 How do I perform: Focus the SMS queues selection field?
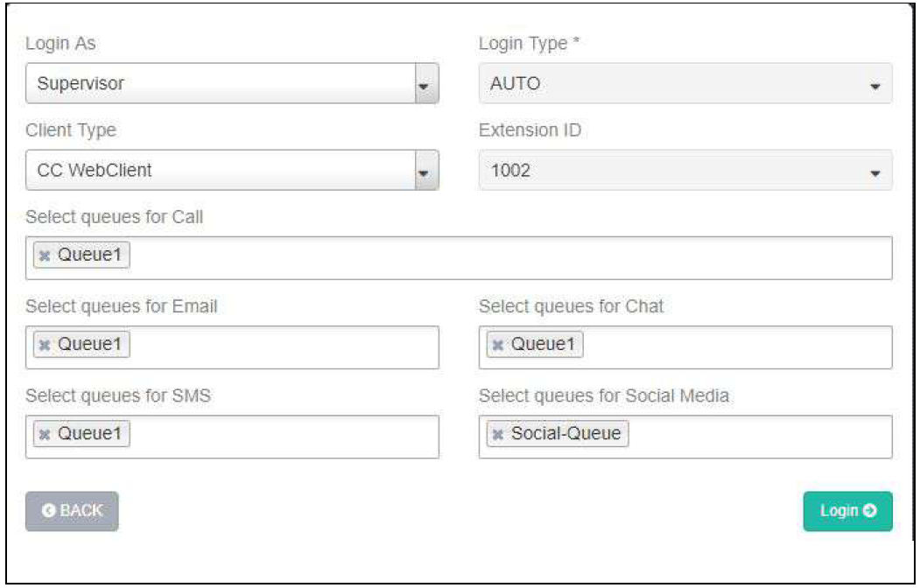[x=280, y=436]
